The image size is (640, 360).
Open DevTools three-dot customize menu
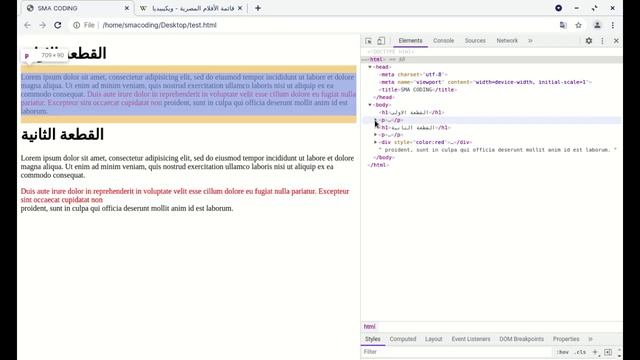pyautogui.click(x=602, y=41)
